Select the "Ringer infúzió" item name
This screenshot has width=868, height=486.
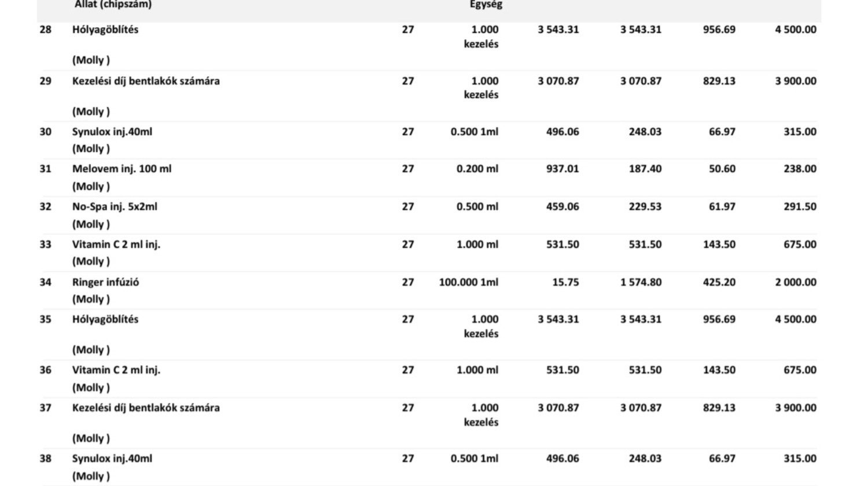105,282
